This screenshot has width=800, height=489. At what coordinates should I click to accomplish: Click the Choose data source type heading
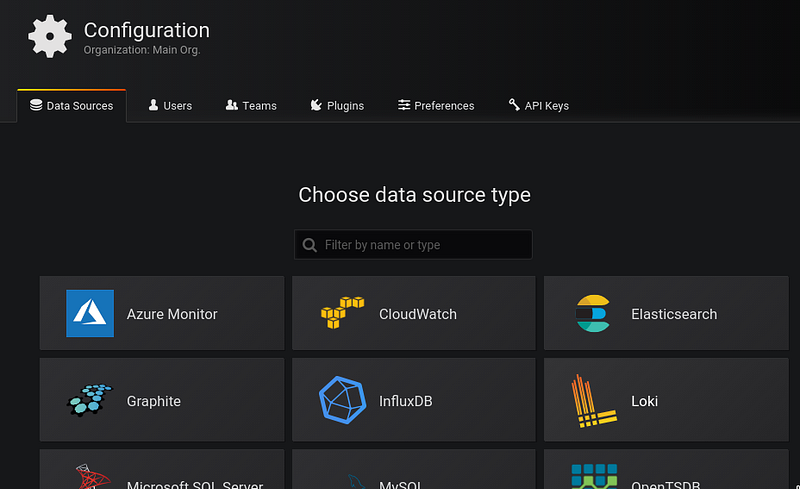[x=414, y=195]
